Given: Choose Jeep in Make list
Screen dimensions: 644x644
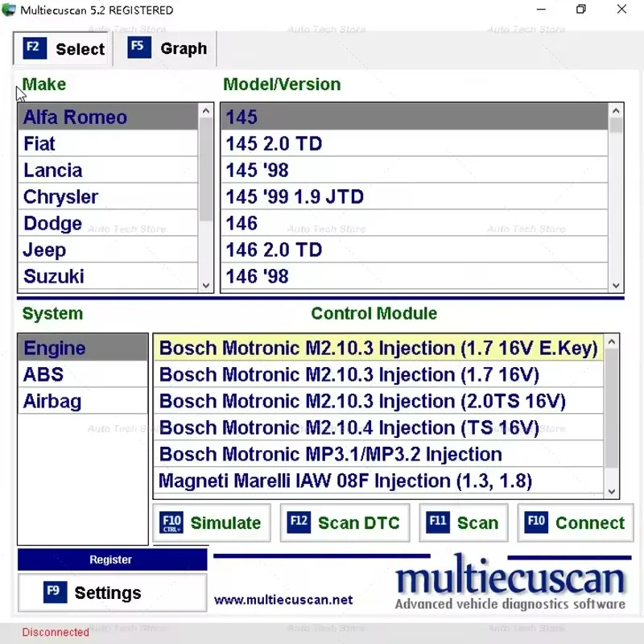Looking at the screenshot, I should (x=108, y=250).
